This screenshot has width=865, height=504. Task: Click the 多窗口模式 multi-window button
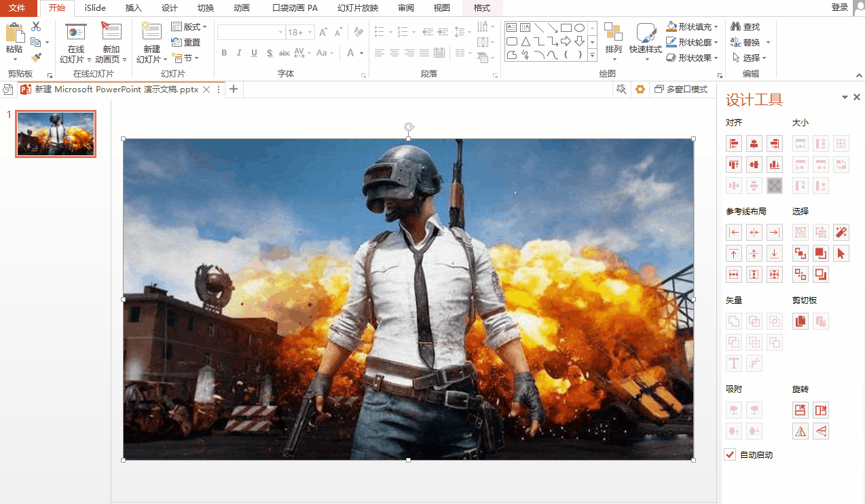(x=681, y=89)
